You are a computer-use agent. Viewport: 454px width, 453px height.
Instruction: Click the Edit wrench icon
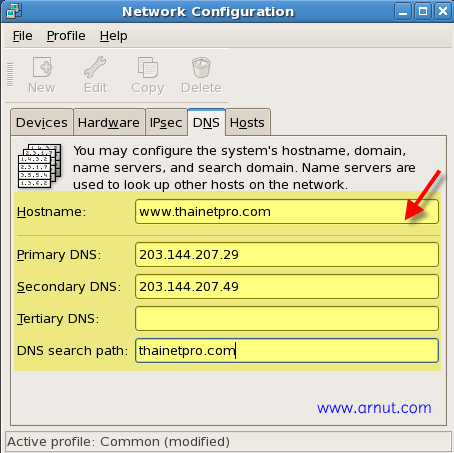tap(95, 67)
